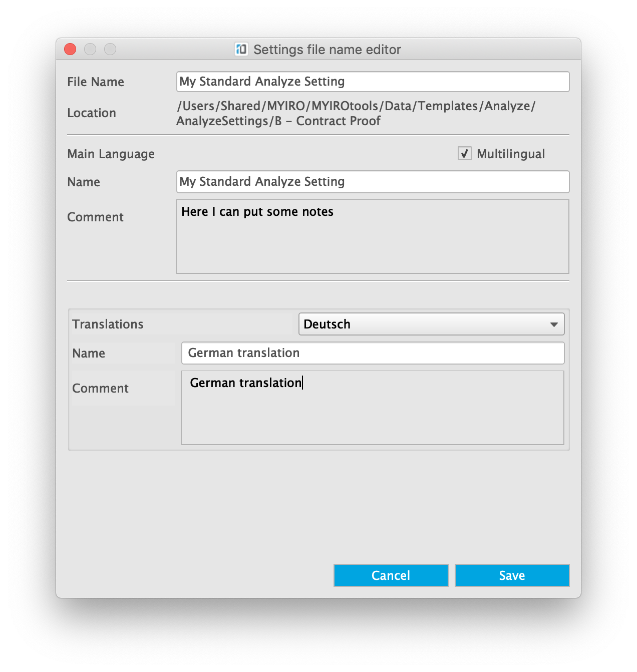Click the Translations Name field
Screen dimensions: 637x672
click(x=373, y=353)
